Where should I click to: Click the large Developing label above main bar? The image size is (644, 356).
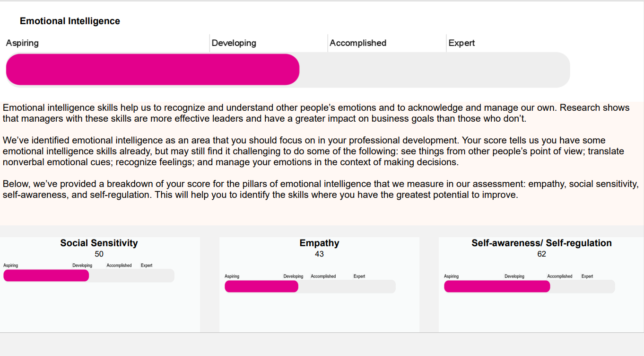[234, 43]
